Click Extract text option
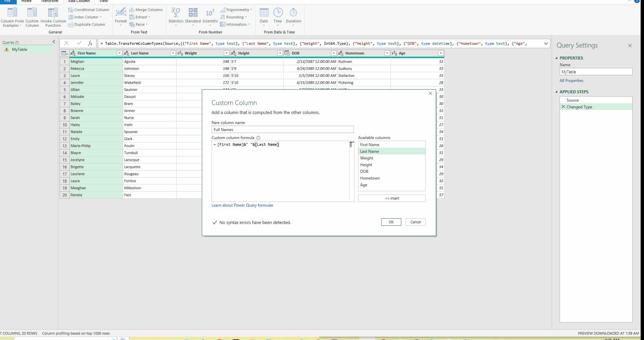 [x=140, y=17]
